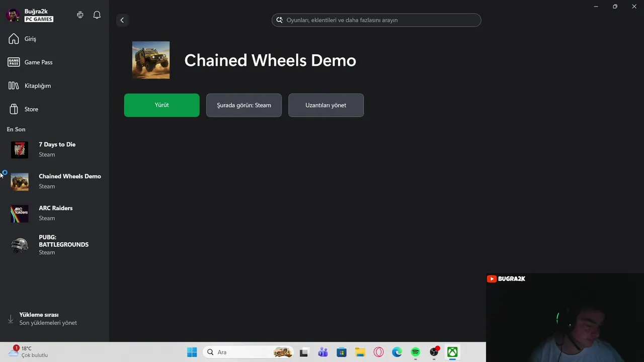Click the printer-like device icon near profile
This screenshot has width=644, height=362.
[x=80, y=15]
